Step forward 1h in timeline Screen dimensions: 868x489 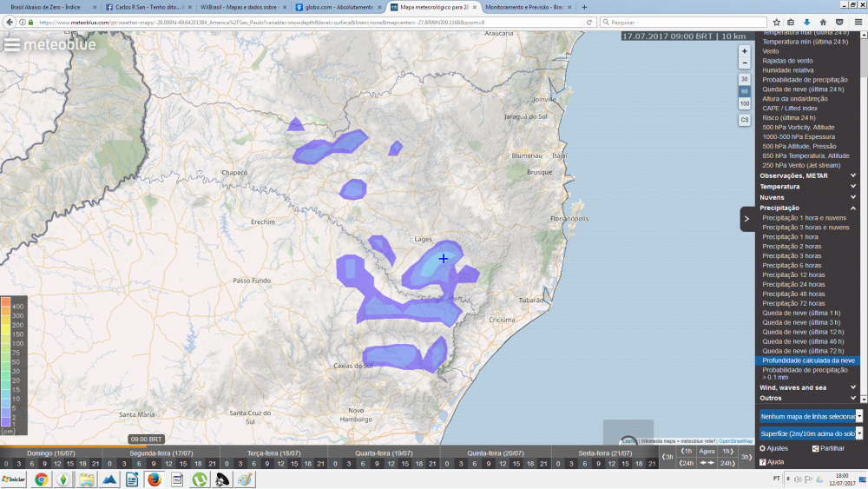[x=727, y=451]
